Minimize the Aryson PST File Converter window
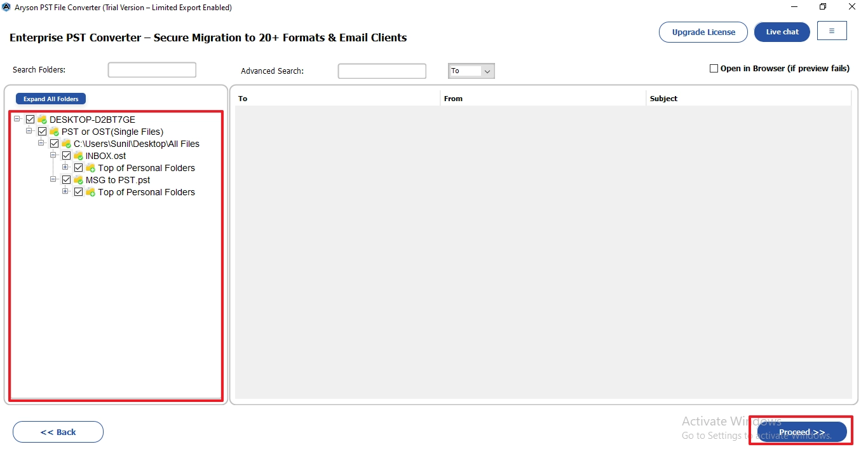 point(795,7)
